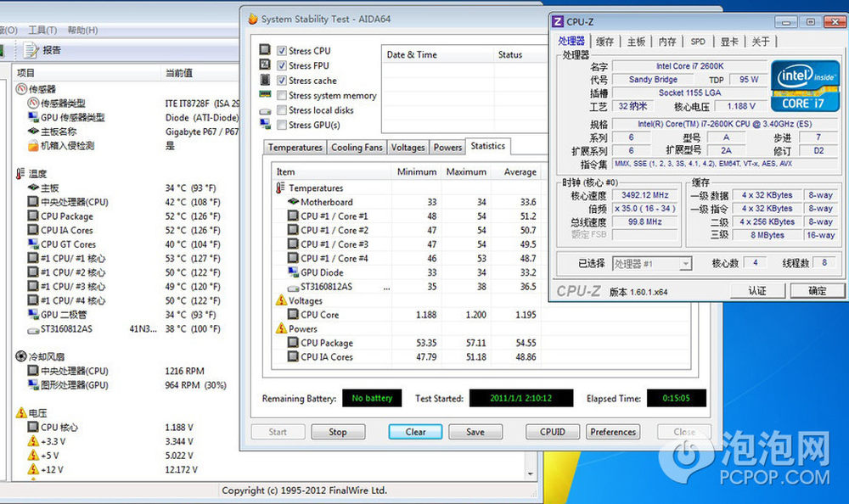Screen dimensions: 849x504
Task: Click the Maximum column header in Statistics
Action: coord(466,171)
